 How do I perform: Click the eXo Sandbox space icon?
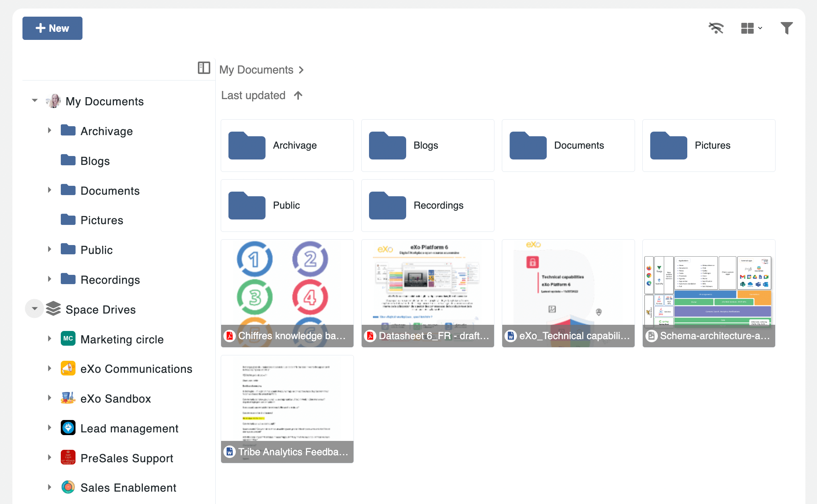coord(68,398)
